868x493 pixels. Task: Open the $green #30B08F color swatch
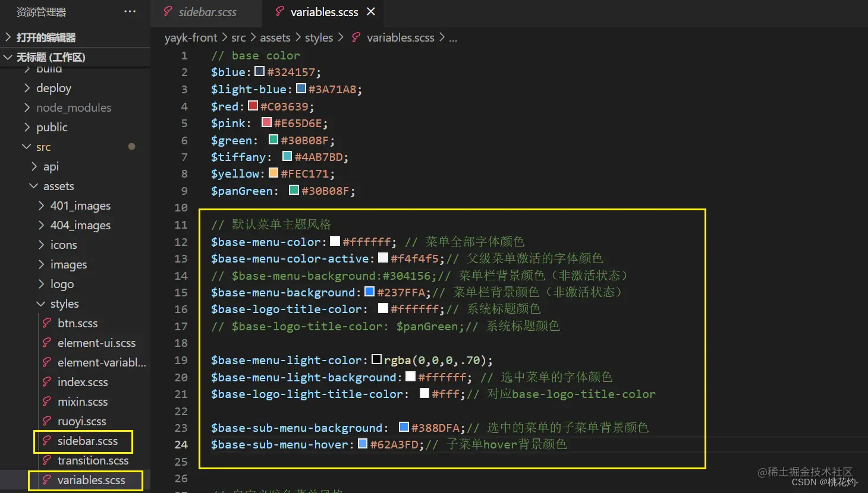(x=273, y=140)
